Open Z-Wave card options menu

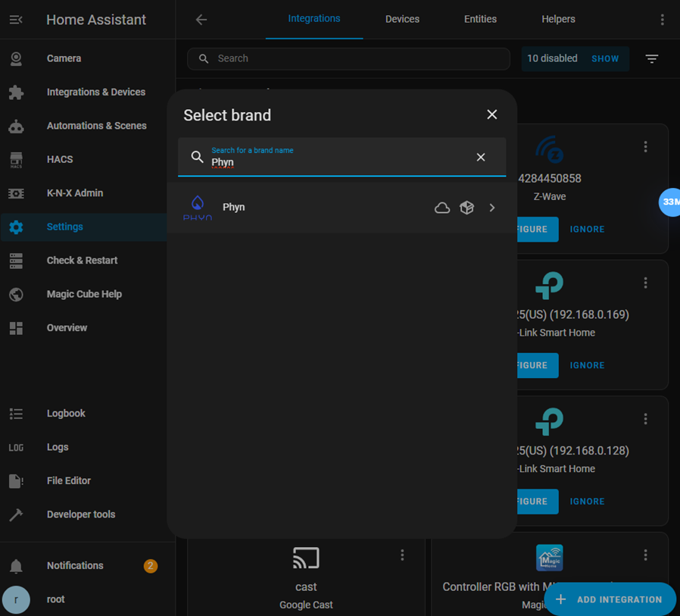pyautogui.click(x=645, y=147)
